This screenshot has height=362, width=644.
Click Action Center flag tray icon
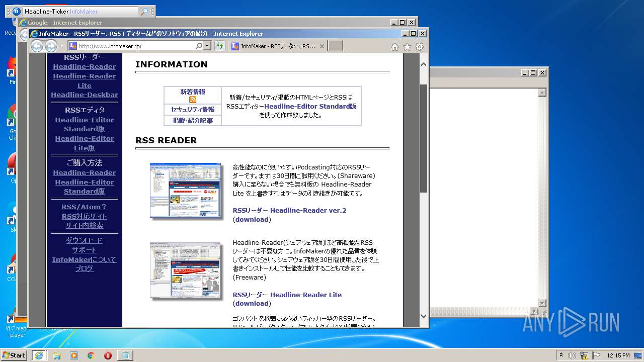(596, 355)
